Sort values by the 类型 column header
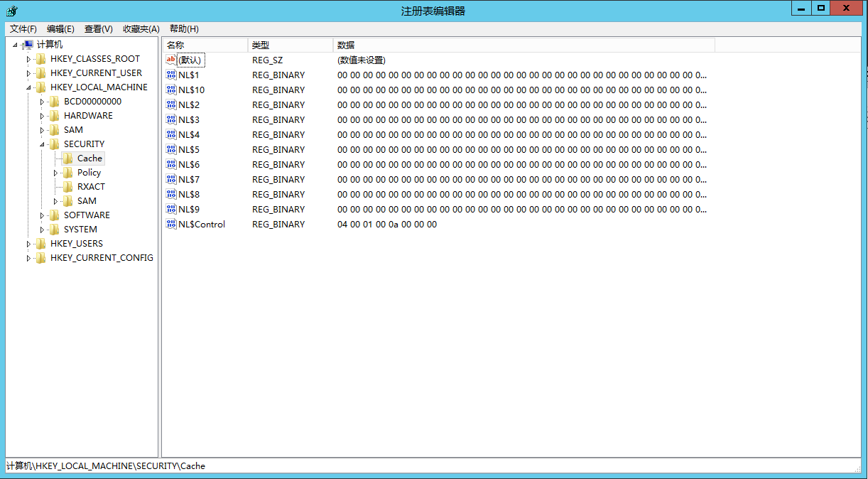The width and height of the screenshot is (868, 479). point(261,45)
